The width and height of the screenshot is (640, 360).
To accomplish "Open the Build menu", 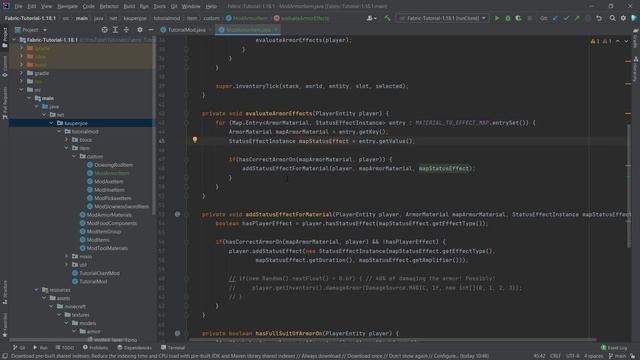I will tap(129, 6).
